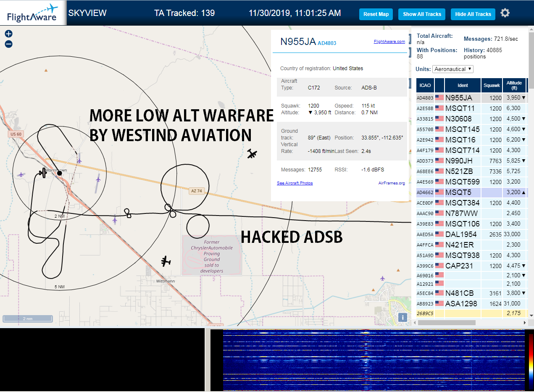Select black aircraft icon above Wittmann
Viewport: 534px width, 392px height.
(x=166, y=261)
